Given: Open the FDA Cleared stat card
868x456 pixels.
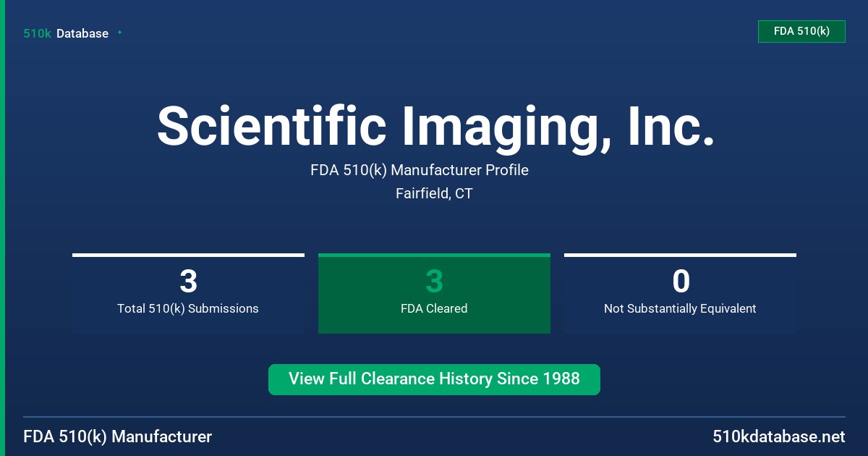Looking at the screenshot, I should [x=434, y=293].
